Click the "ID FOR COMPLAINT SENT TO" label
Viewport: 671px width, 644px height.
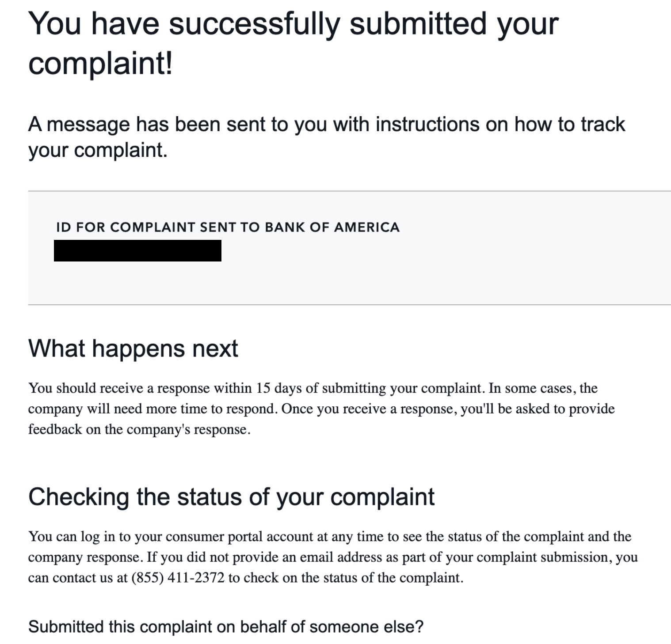159,227
